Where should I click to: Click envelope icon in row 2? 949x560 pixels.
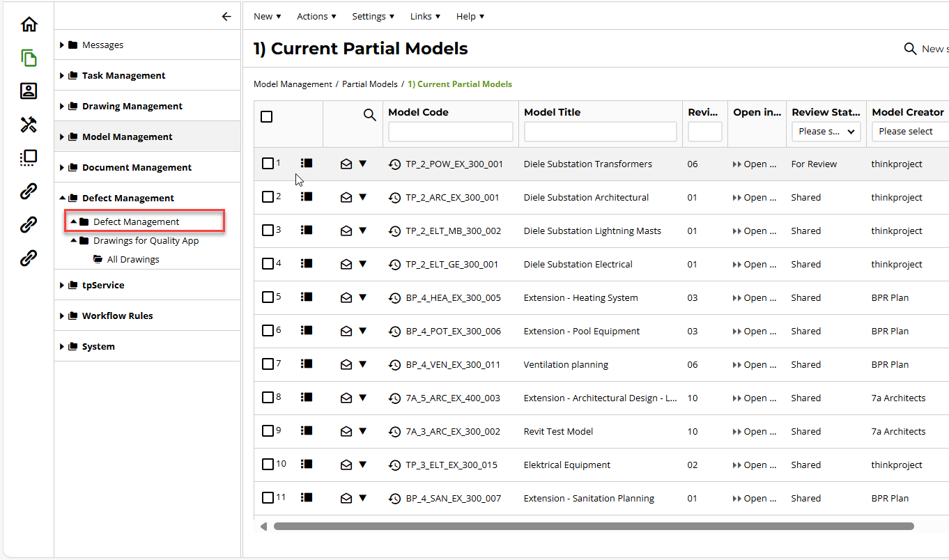point(346,198)
